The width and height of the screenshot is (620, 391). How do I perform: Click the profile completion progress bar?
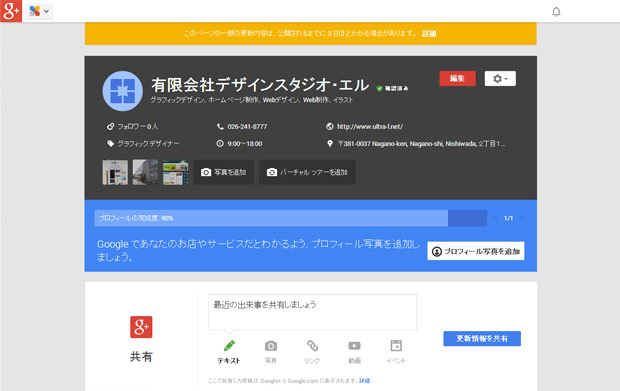(291, 218)
